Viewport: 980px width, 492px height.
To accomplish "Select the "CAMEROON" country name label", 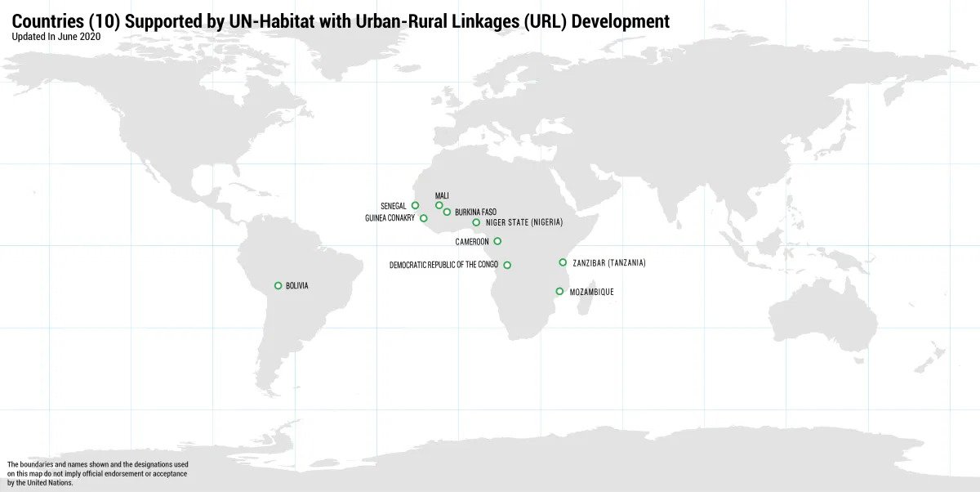I will click(x=472, y=242).
